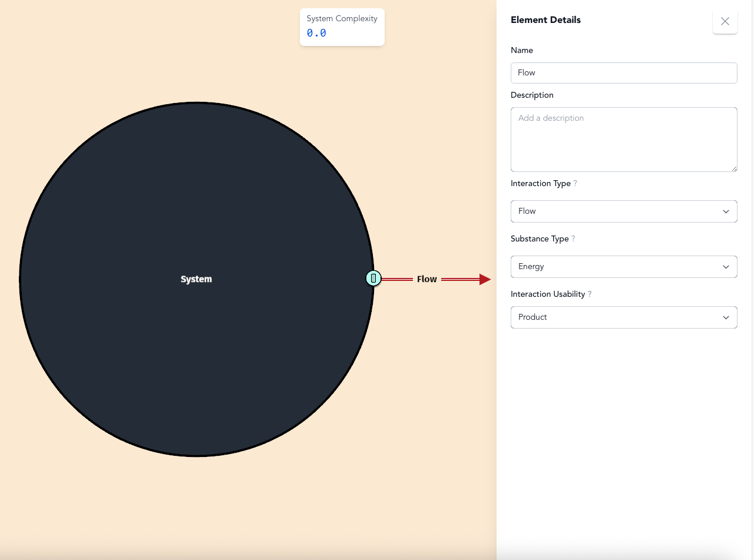Click the Element Details heading
Screen dimensions: 754x560
545,20
